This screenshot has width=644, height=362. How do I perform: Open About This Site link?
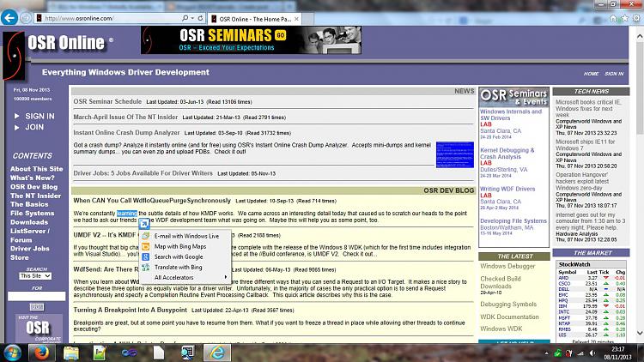(37, 169)
